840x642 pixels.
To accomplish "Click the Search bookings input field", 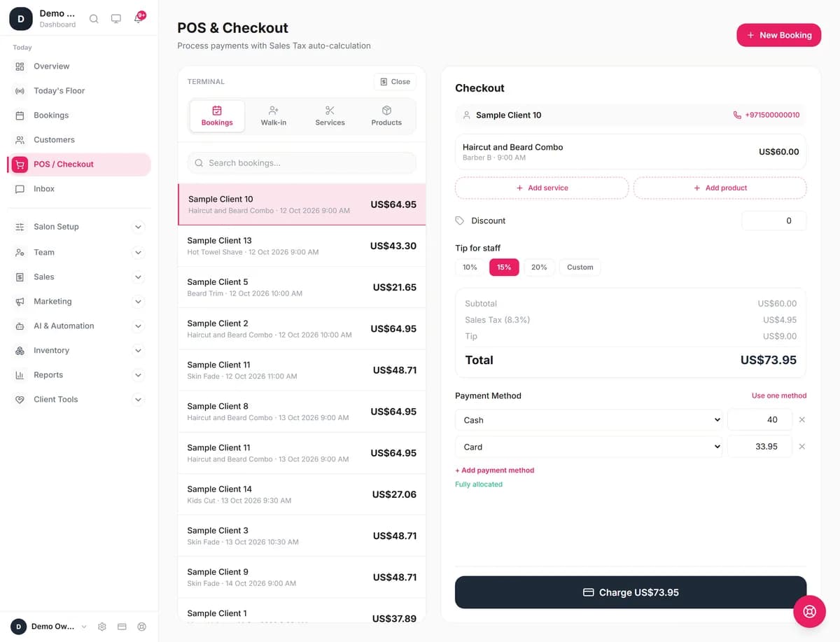I will (x=302, y=163).
